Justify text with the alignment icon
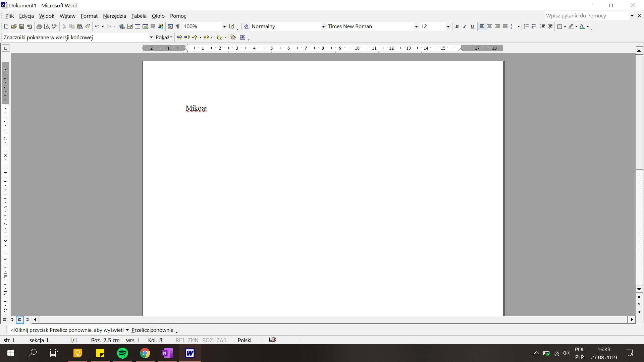This screenshot has width=644, height=362. (x=505, y=26)
